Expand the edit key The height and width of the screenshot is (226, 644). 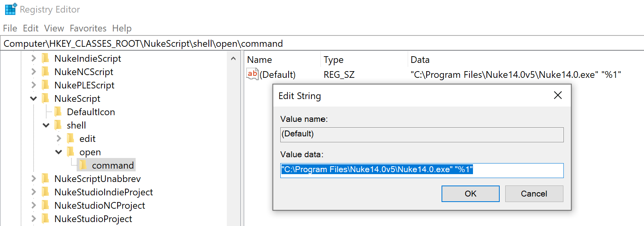pos(59,138)
